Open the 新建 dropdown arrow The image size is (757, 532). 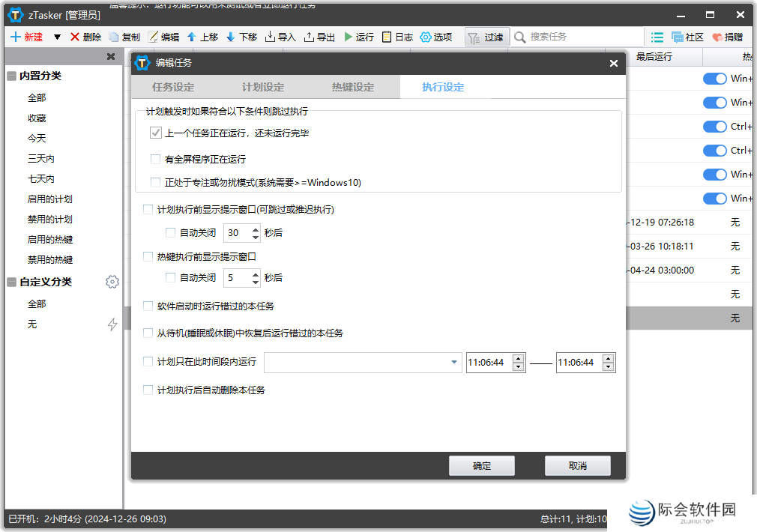point(55,37)
